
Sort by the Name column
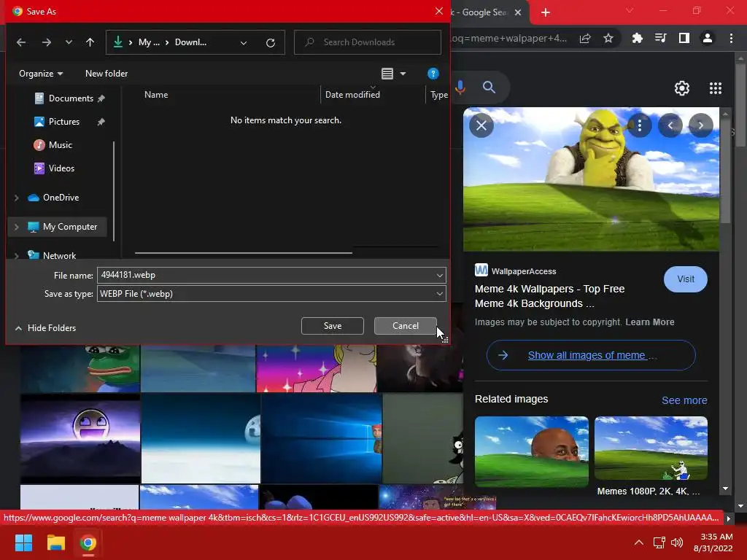pos(156,95)
